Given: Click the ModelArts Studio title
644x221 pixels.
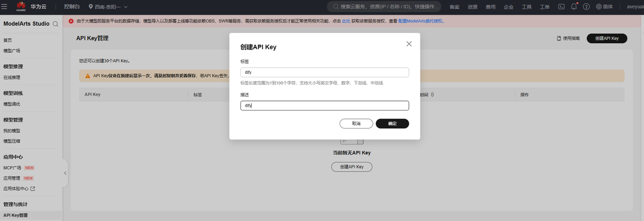Looking at the screenshot, I should (26, 24).
